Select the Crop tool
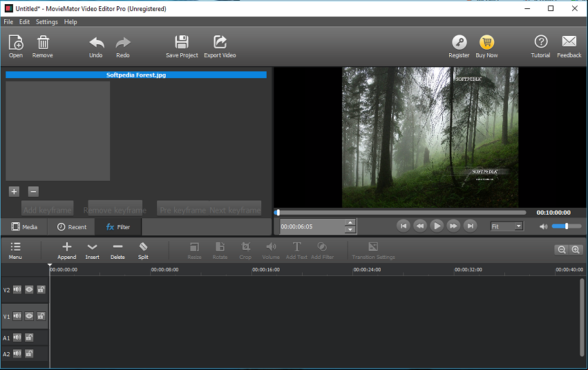Screen dimensions: 588x370 tap(245, 251)
